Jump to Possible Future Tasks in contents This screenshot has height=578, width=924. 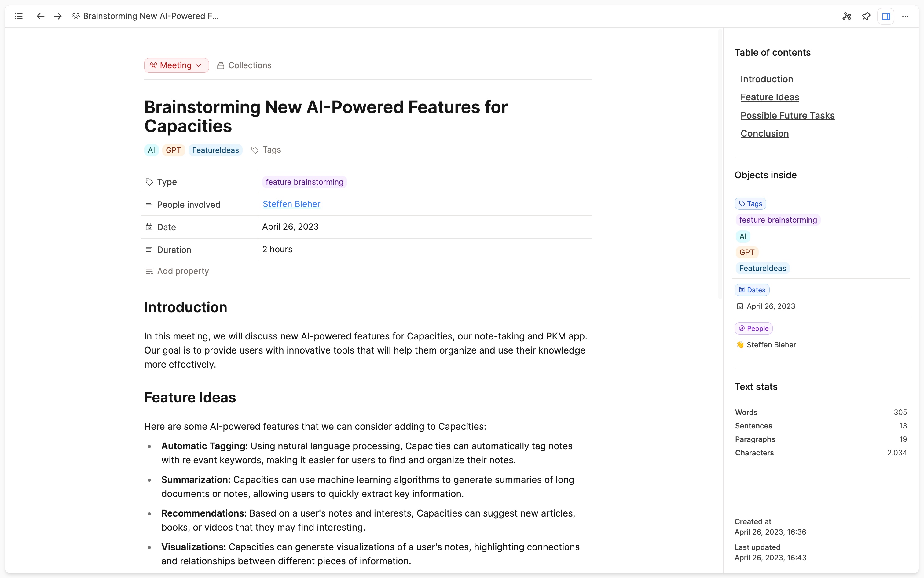tap(787, 116)
